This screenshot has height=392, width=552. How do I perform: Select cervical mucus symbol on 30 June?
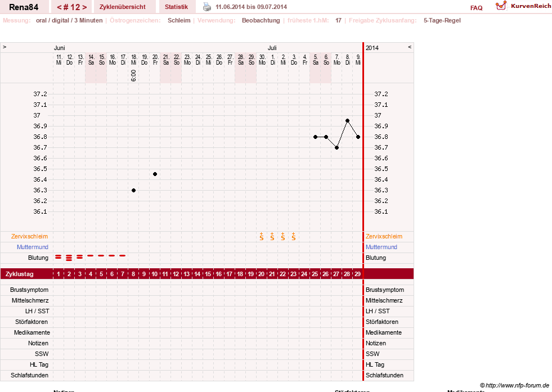[x=262, y=236]
